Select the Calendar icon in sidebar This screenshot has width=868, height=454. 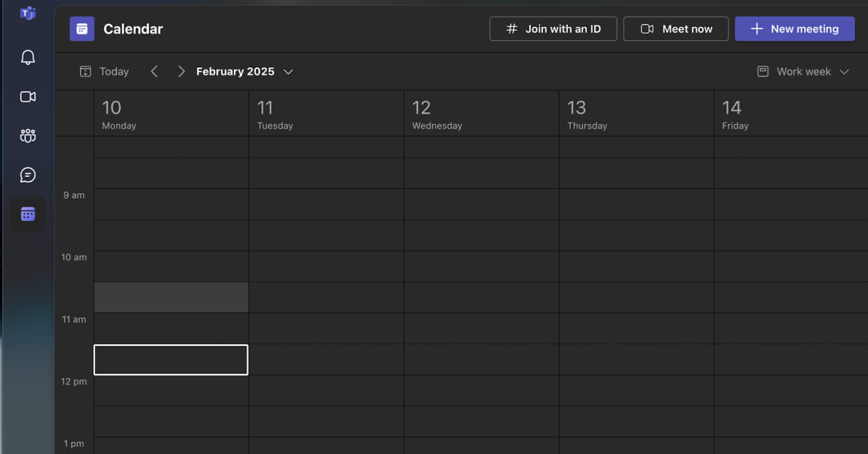tap(27, 214)
